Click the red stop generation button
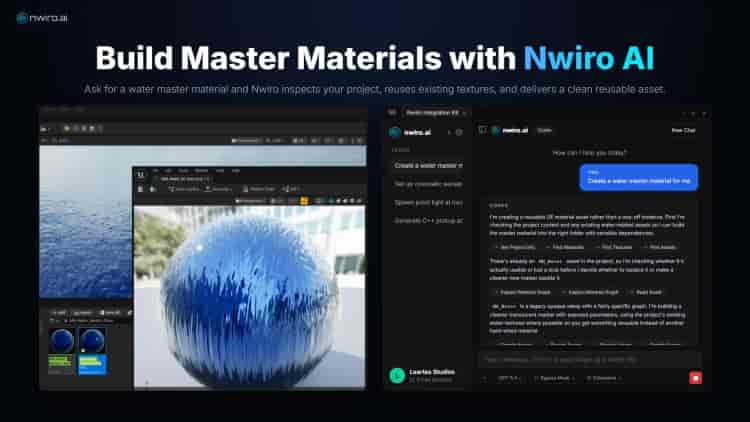Viewport: 750px width, 422px height. 694,378
